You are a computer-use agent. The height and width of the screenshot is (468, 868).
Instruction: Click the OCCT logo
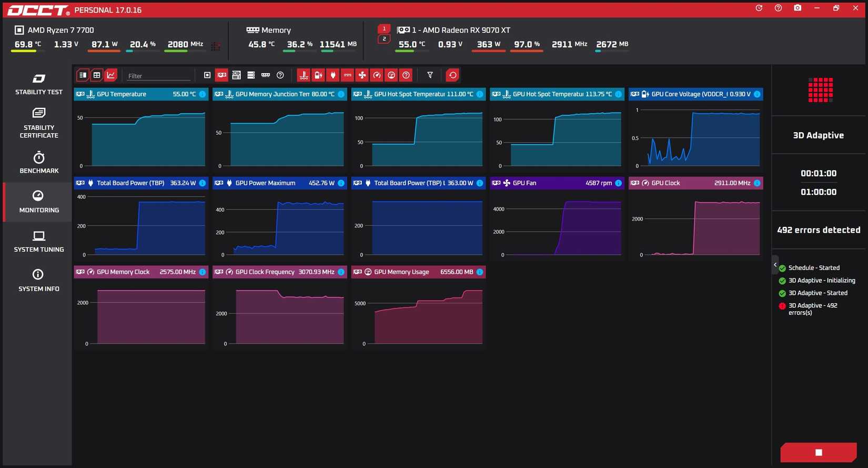pos(38,10)
